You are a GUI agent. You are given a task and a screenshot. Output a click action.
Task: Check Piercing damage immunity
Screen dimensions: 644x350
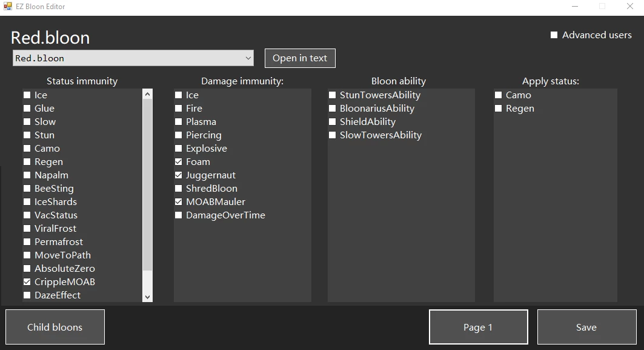tap(178, 135)
